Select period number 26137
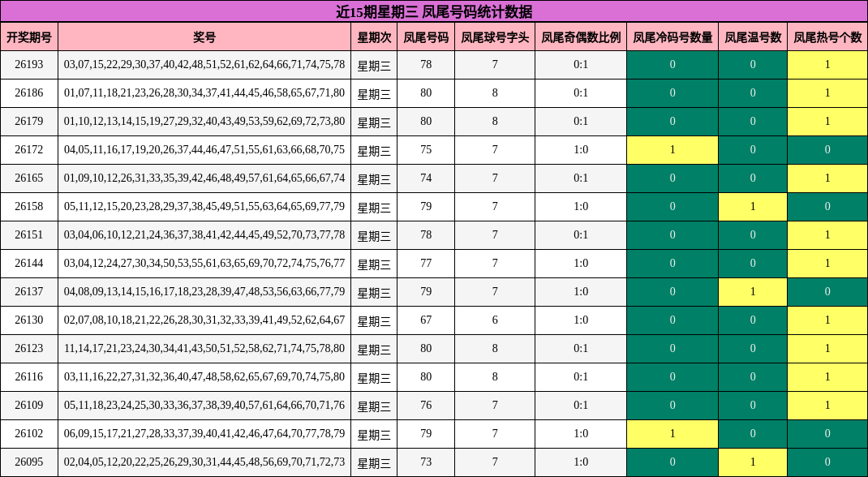This screenshot has height=477, width=868. tap(28, 291)
